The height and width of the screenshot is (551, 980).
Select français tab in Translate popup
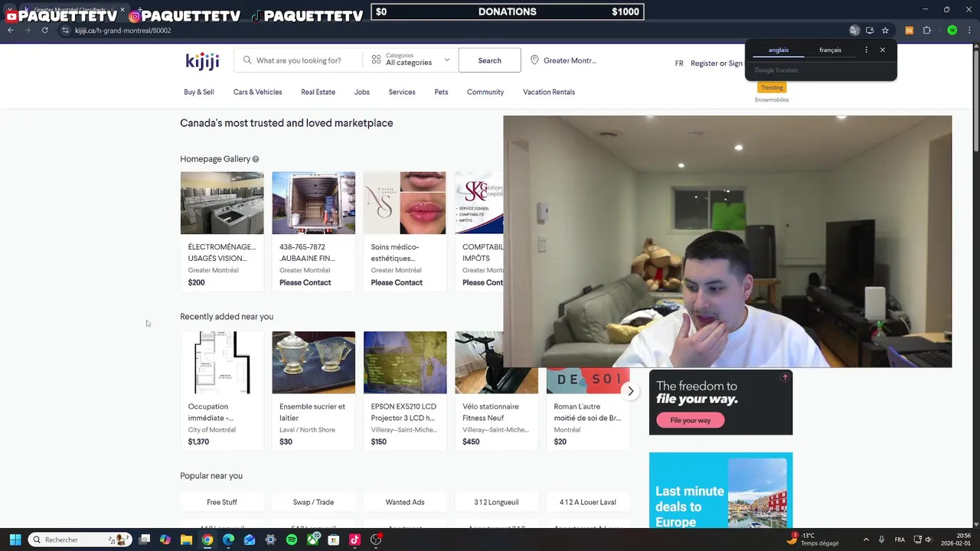pyautogui.click(x=830, y=50)
